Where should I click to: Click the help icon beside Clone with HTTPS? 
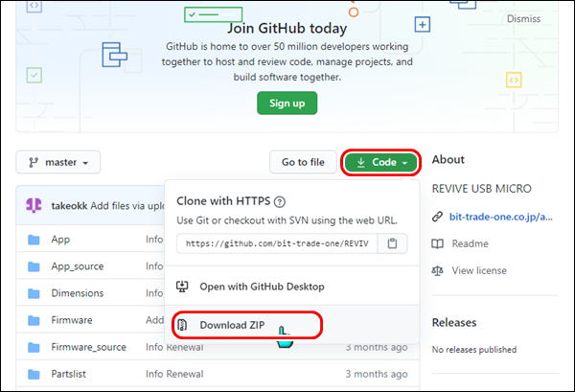(280, 201)
